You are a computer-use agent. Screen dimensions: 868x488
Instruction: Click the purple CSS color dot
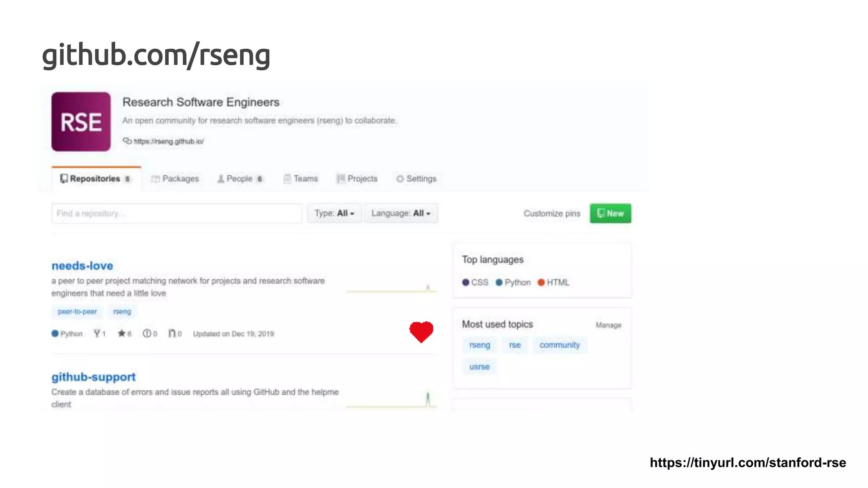coord(466,283)
